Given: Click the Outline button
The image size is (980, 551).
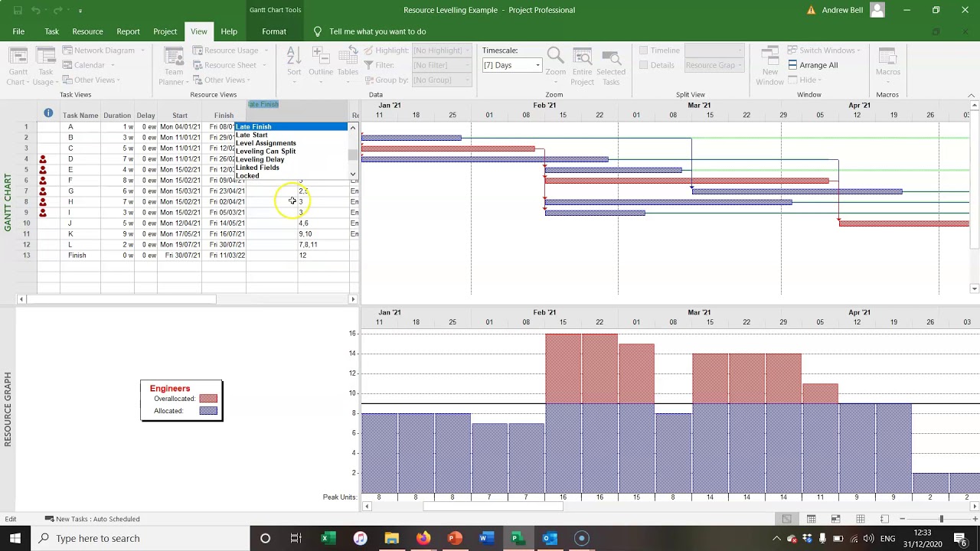Looking at the screenshot, I should (321, 62).
